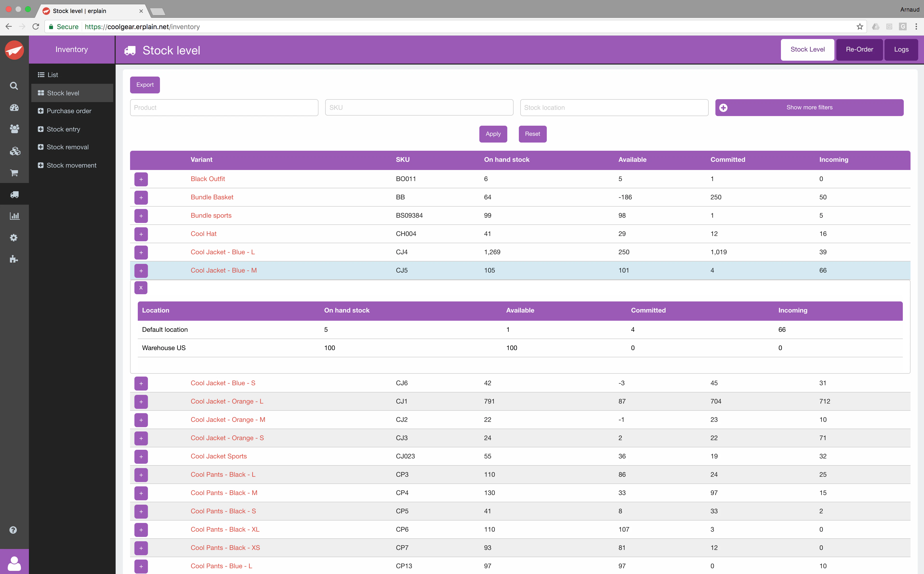Click the help question mark icon
Viewport: 924px width, 574px height.
click(13, 530)
